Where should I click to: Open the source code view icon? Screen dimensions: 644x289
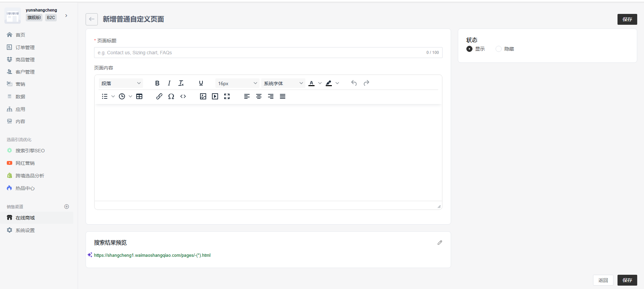pos(183,96)
